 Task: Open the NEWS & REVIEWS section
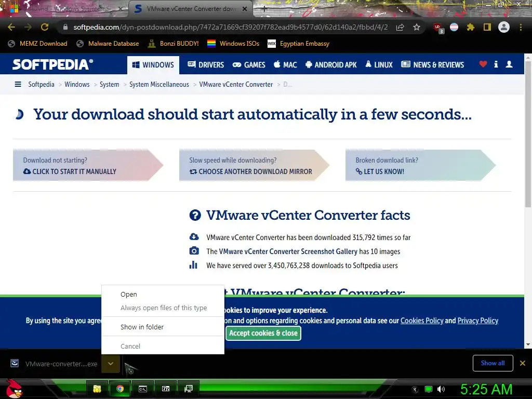tap(432, 64)
